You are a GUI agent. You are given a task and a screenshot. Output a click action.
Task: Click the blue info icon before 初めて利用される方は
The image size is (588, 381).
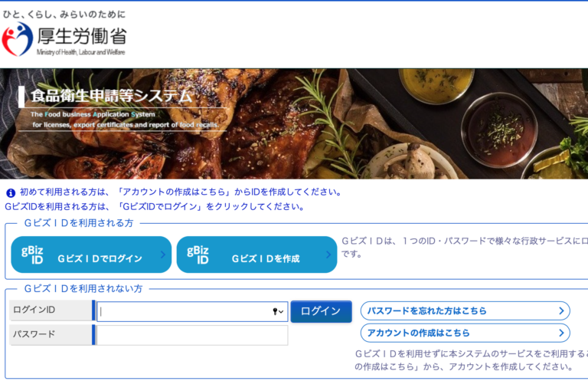[11, 193]
